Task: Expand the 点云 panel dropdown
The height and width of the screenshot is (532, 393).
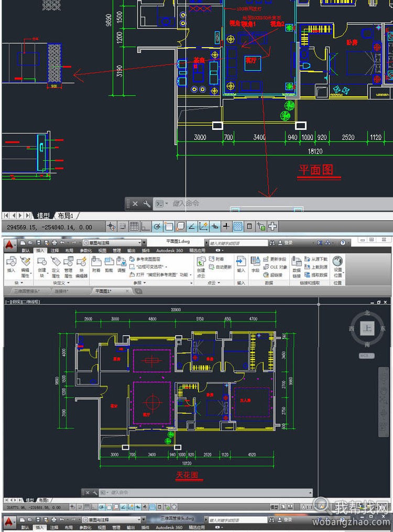Action: 214,283
